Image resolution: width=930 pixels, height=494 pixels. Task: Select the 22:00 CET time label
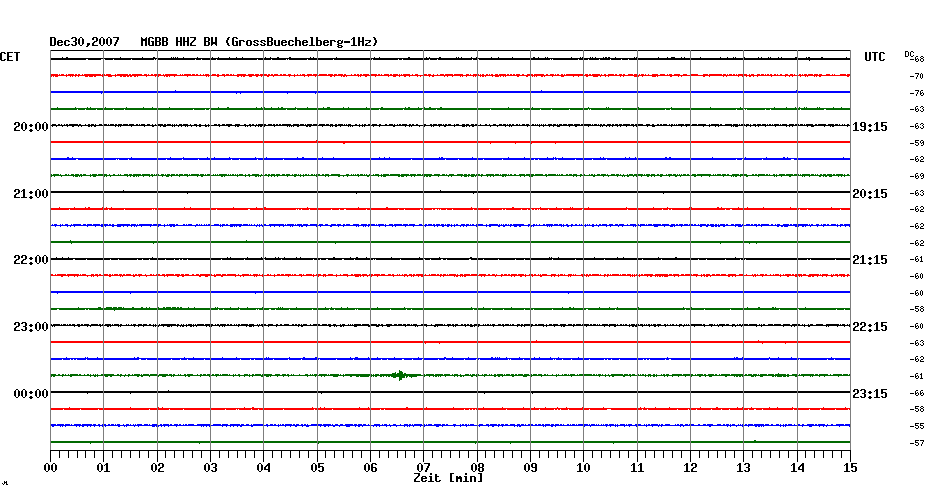[31, 260]
